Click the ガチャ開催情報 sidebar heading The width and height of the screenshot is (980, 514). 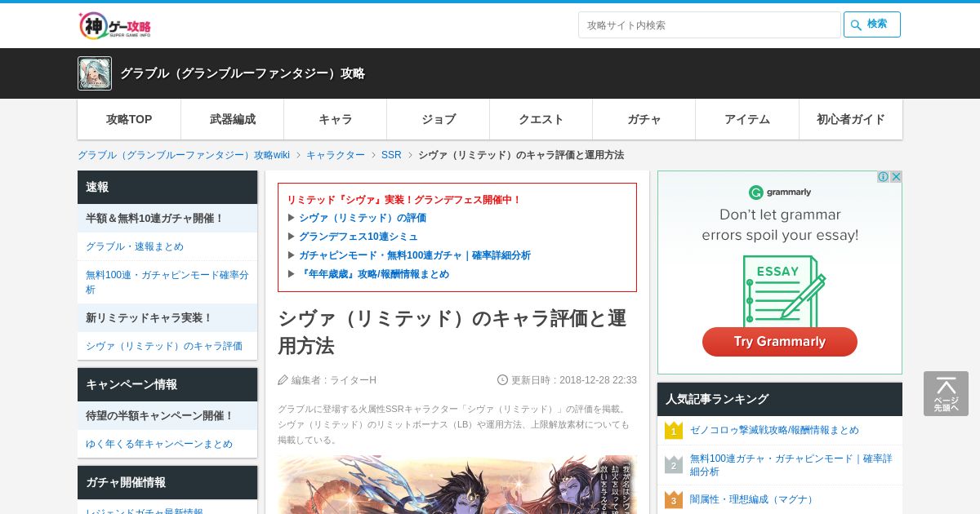coord(167,482)
